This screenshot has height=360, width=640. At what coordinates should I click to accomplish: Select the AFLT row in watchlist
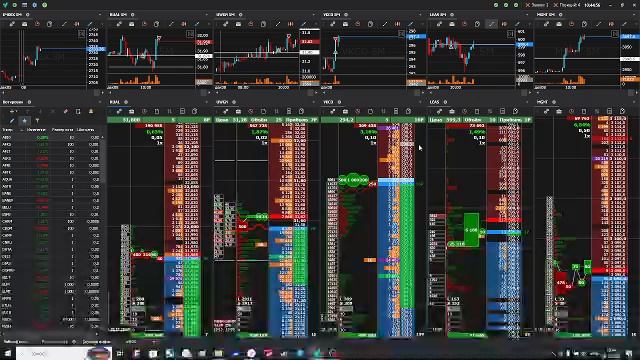pos(51,151)
